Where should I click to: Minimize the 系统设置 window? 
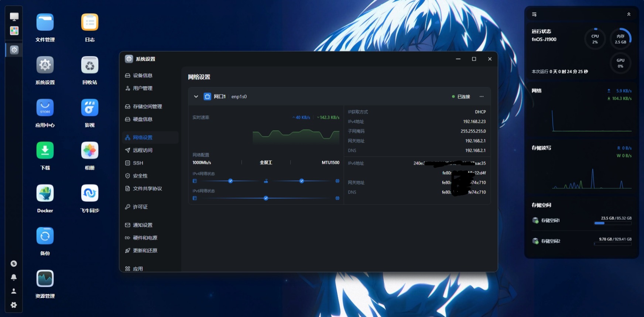(x=458, y=59)
